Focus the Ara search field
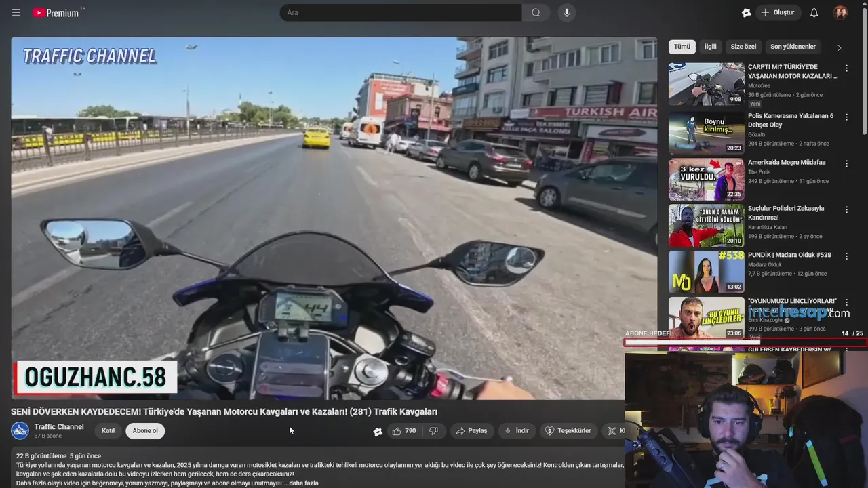 (x=401, y=12)
